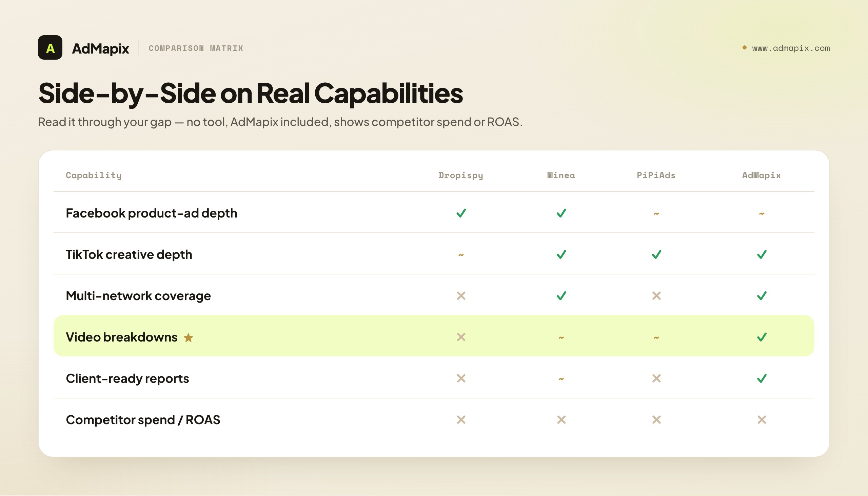Click Dropispy cross for Competitor spend / ROAS
Screen dimensions: 868x496
[x=461, y=420]
